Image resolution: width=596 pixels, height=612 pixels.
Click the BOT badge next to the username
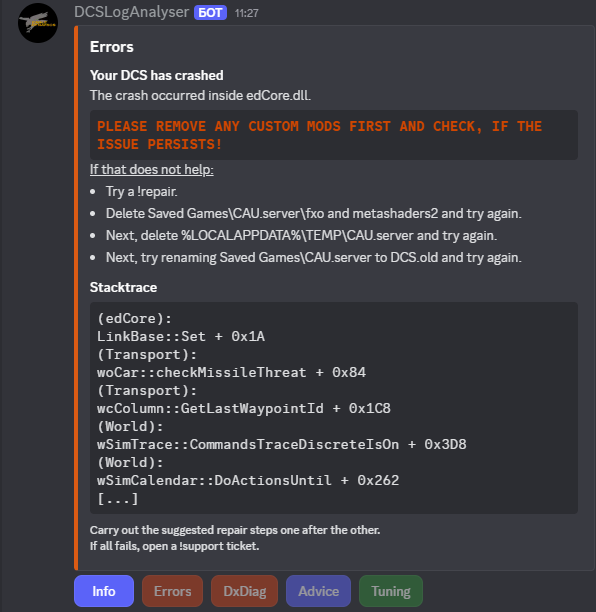pos(210,13)
